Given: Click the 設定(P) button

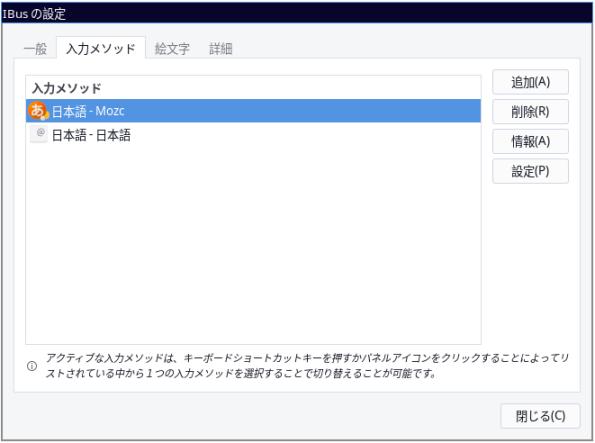Looking at the screenshot, I should [x=530, y=171].
